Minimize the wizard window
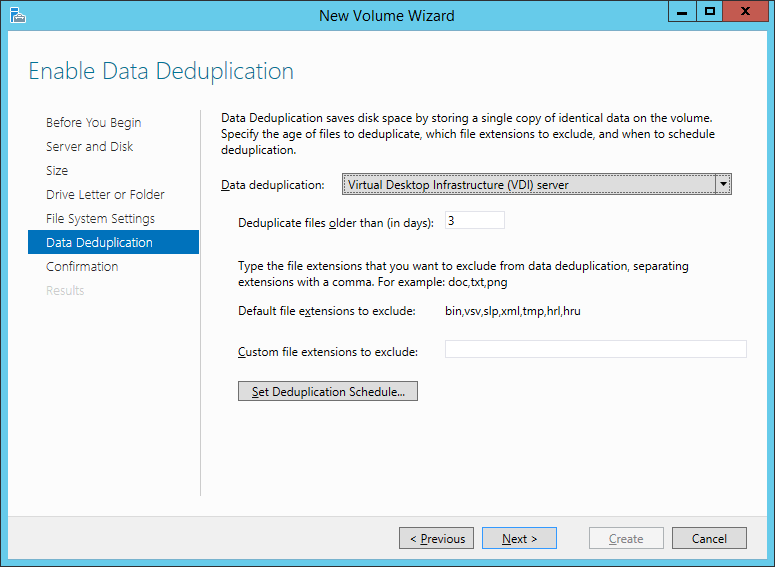 coord(682,11)
